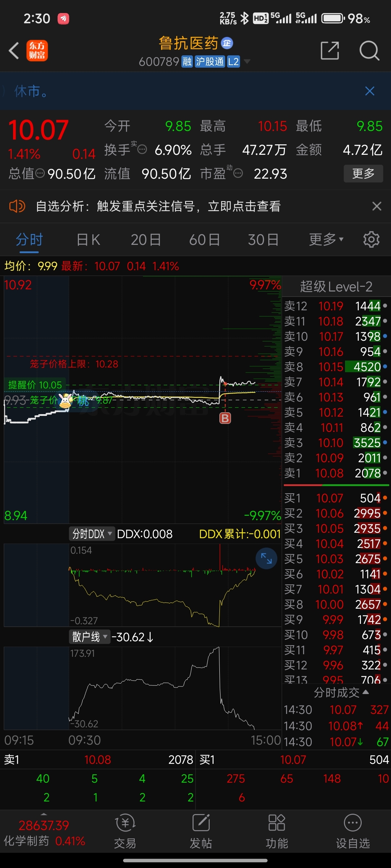Tap the speaker icon in 自选分析 bar
The image size is (391, 868).
click(17, 206)
